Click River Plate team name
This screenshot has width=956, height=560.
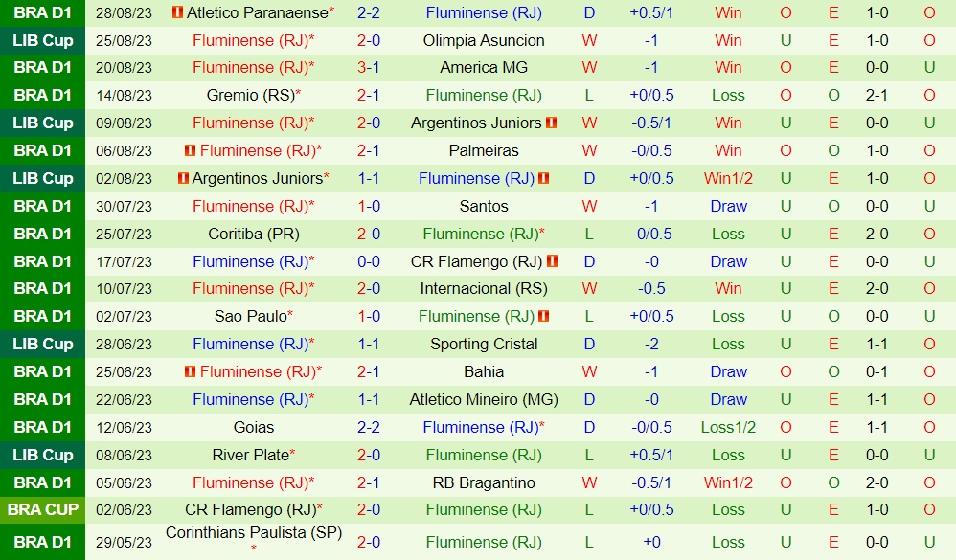click(250, 456)
